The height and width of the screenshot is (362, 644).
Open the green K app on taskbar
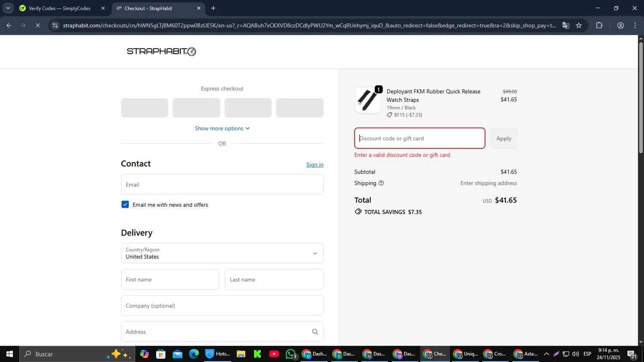point(258,354)
